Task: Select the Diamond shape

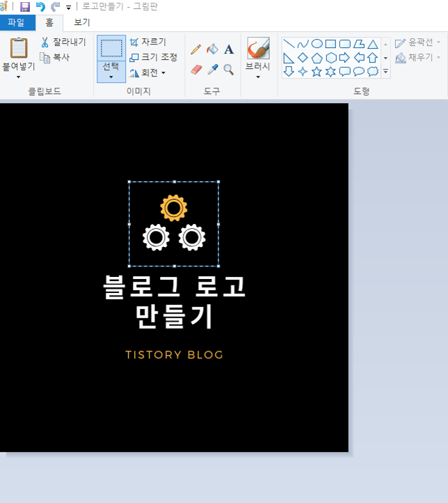Action: (x=303, y=58)
